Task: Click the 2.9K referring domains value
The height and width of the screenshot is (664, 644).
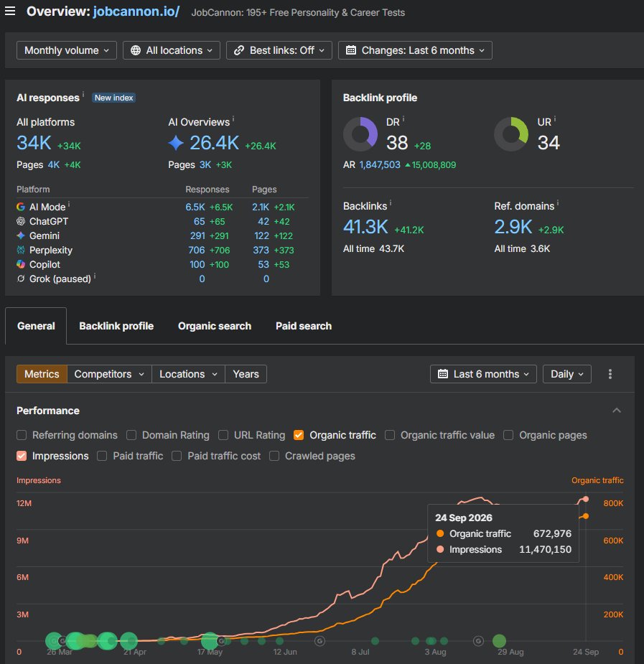Action: click(x=513, y=227)
